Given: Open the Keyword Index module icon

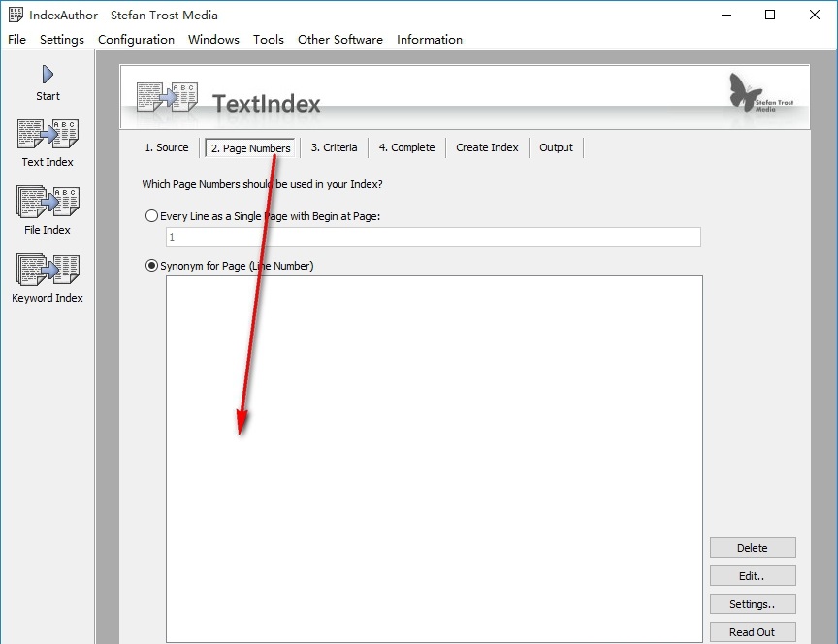Looking at the screenshot, I should pos(48,270).
